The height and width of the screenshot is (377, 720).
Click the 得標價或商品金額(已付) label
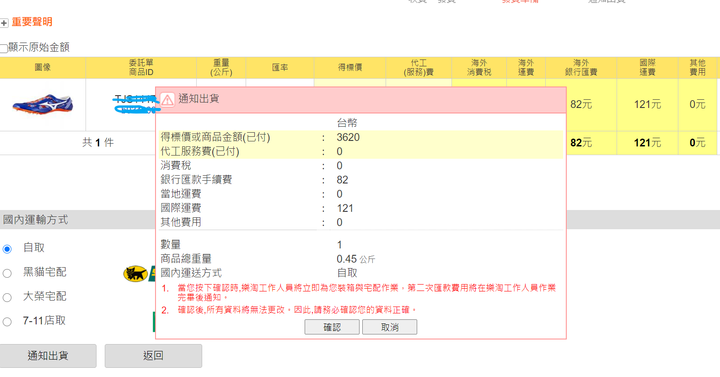tap(215, 137)
